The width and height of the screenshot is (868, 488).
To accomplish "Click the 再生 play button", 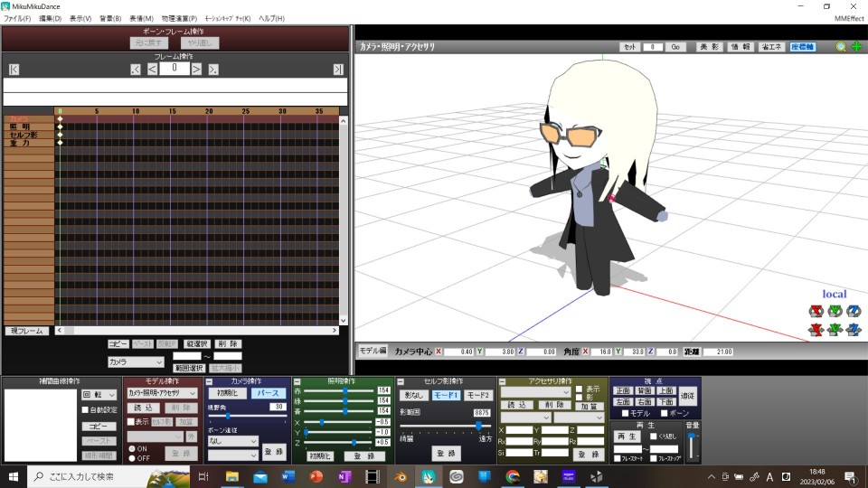I will [626, 436].
